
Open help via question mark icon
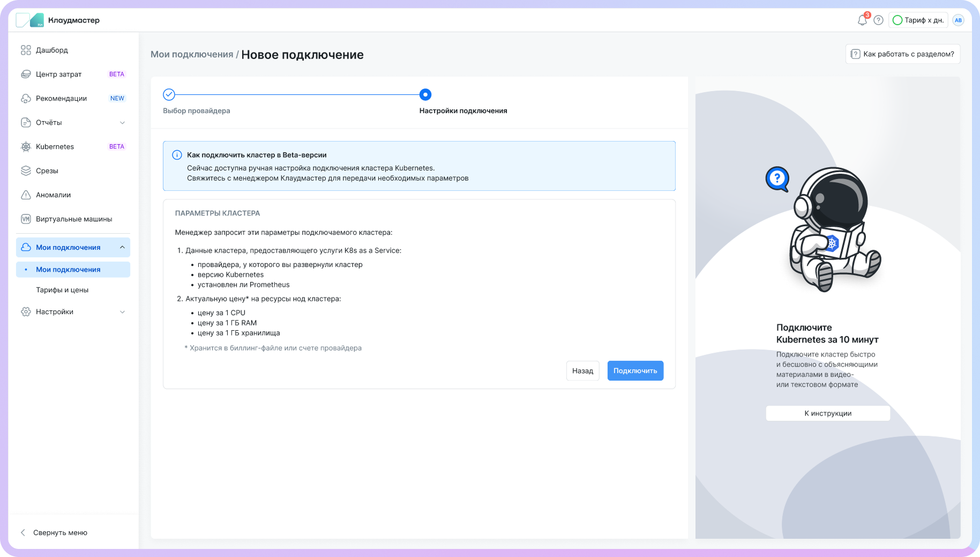(x=878, y=20)
